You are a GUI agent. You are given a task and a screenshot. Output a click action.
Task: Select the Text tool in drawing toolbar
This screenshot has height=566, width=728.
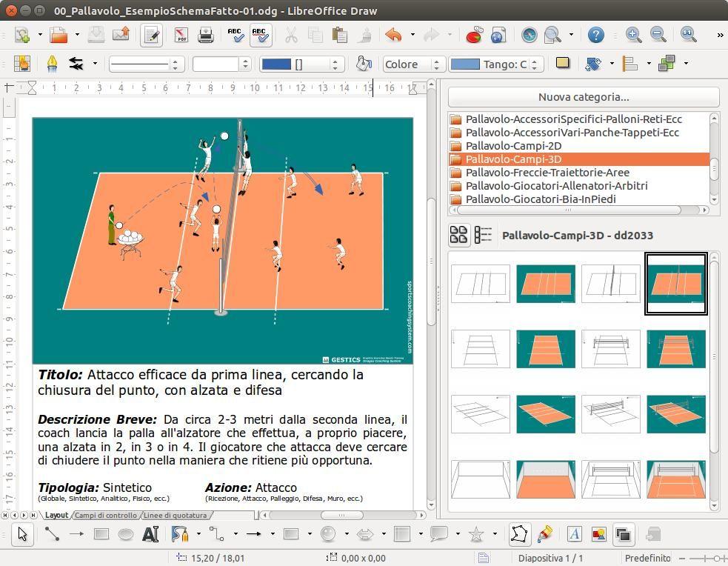click(150, 534)
